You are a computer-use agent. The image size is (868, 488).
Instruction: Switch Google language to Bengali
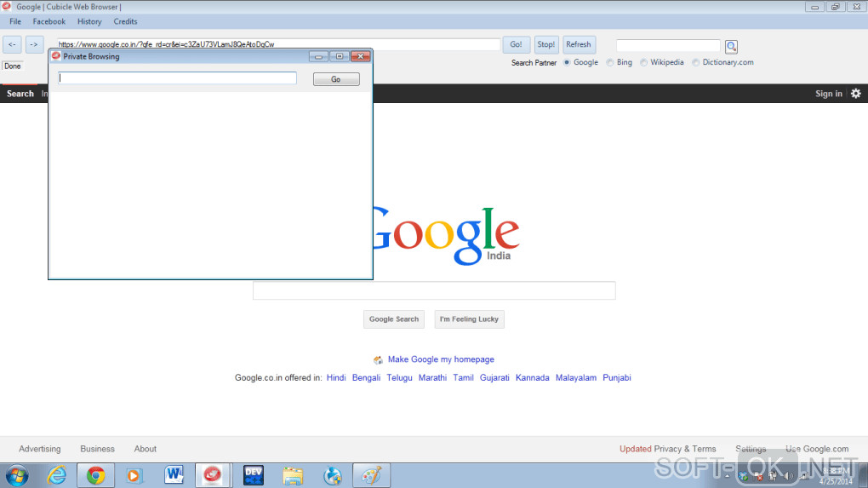[x=366, y=378]
